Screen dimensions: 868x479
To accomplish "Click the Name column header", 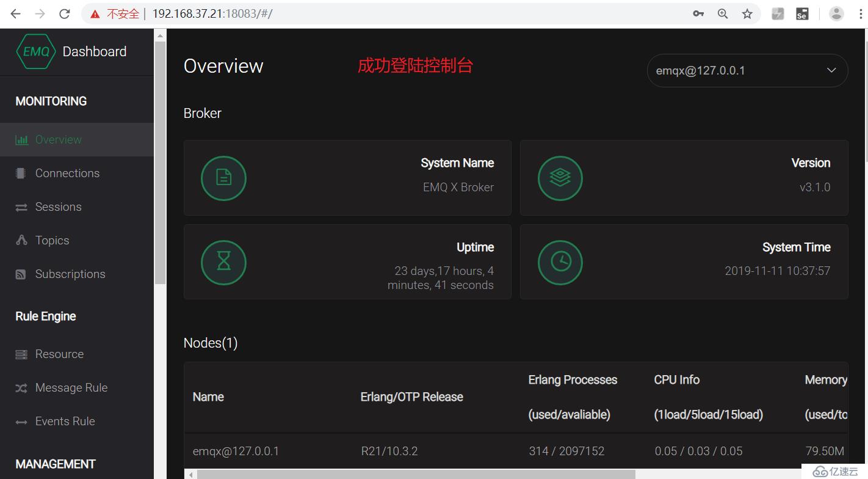I will pyautogui.click(x=208, y=397).
